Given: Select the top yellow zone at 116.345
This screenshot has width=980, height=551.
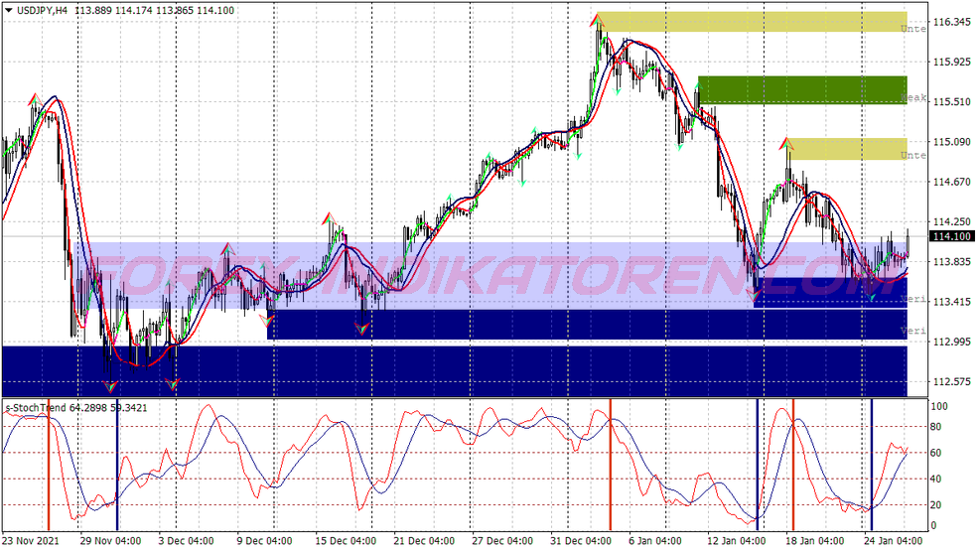Looking at the screenshot, I should point(752,21).
